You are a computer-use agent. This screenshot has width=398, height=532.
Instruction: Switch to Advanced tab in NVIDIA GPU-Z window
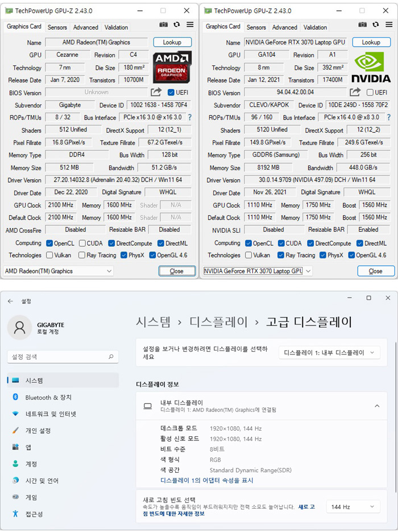point(284,27)
